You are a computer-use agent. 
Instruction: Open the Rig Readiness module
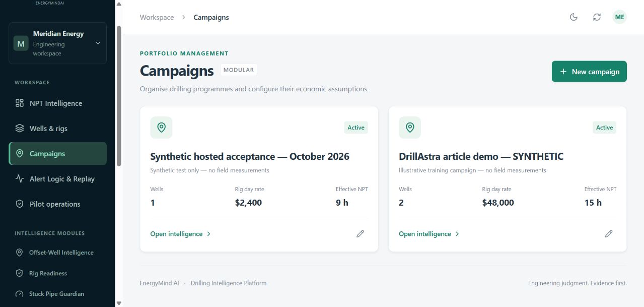[57, 273]
